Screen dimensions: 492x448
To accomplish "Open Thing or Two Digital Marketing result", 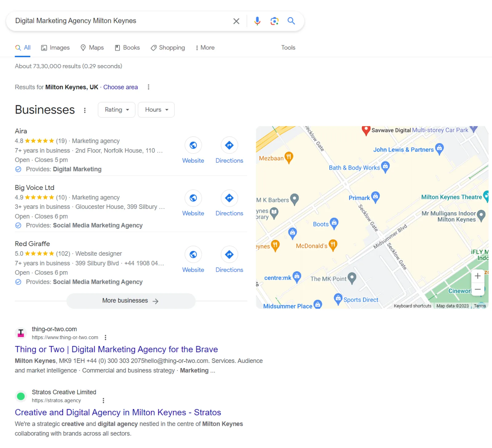I will click(116, 349).
